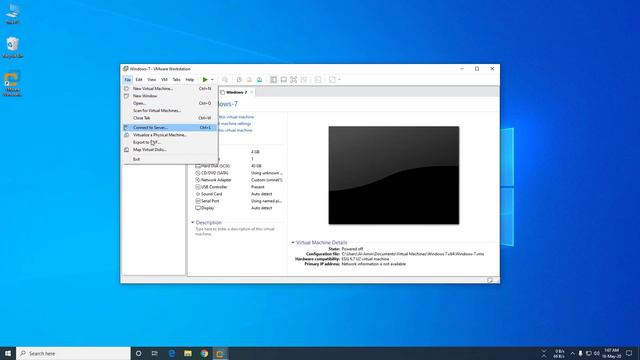Screen dimensions: 640x360
Task: Select Scan for Virtual Machines...
Action: pyautogui.click(x=170, y=111)
